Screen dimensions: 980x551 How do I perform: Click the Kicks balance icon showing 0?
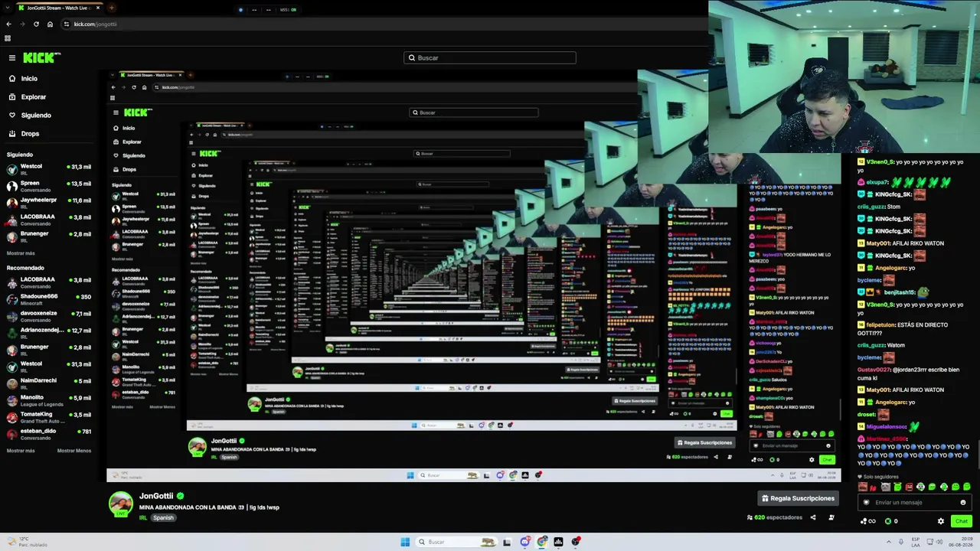point(890,521)
